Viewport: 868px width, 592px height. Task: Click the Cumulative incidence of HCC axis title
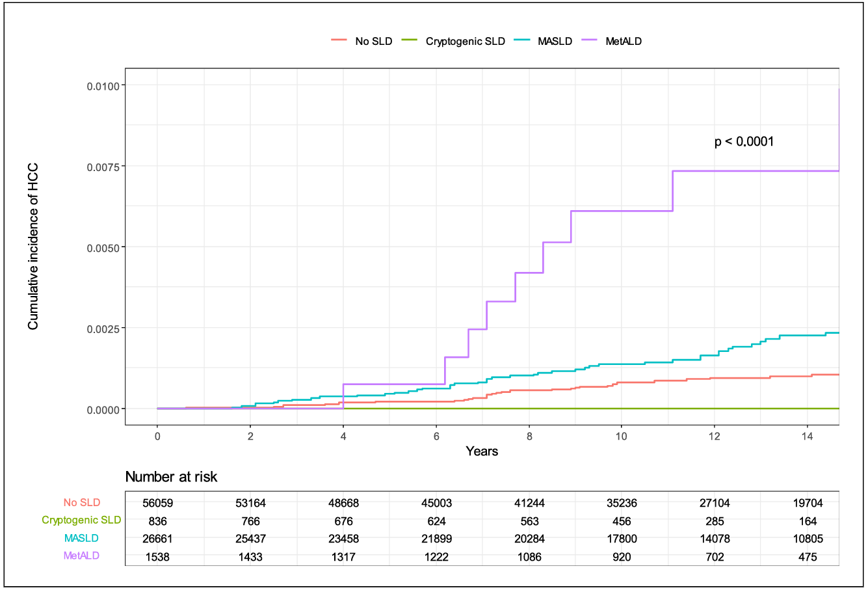click(33, 246)
